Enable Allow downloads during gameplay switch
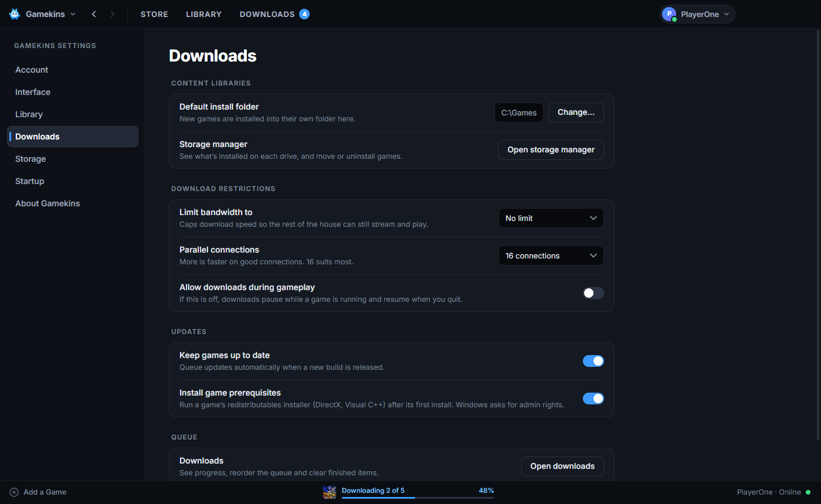Screen dimensions: 821x504 click(x=593, y=293)
